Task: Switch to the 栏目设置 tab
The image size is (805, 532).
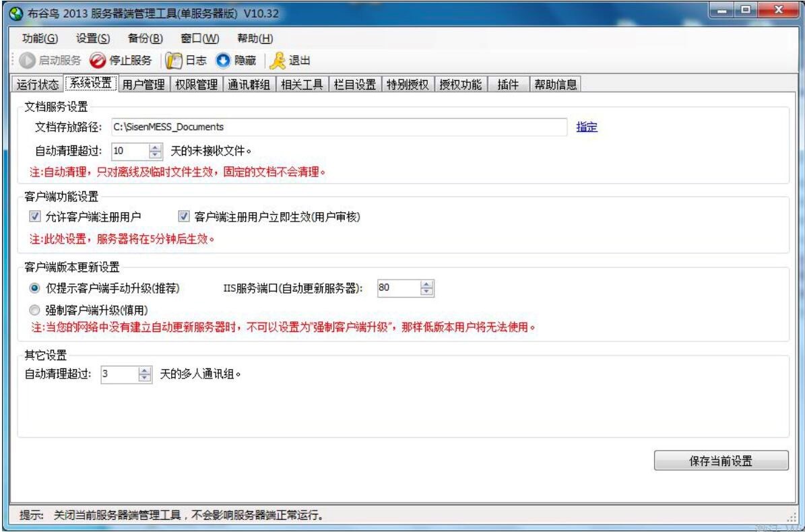Action: (x=355, y=85)
